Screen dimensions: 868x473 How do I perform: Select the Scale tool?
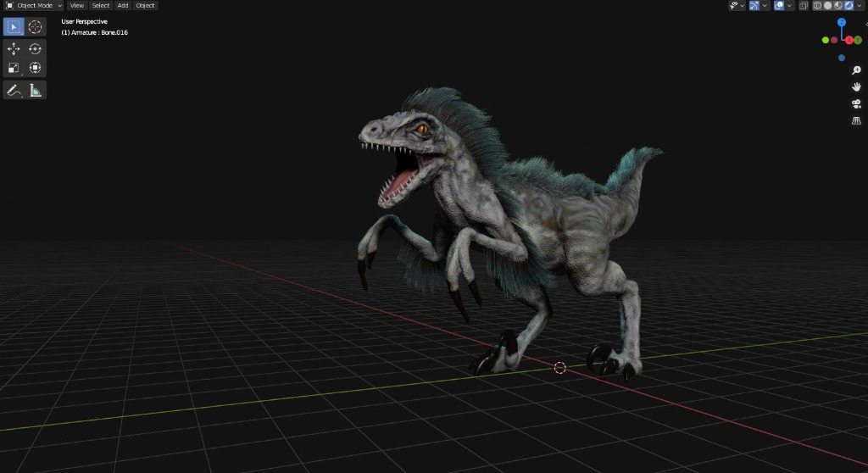coord(14,68)
